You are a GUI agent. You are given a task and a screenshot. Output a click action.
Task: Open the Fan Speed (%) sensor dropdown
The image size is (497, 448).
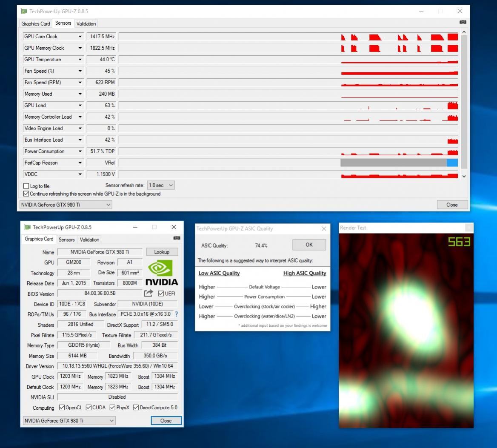point(80,71)
